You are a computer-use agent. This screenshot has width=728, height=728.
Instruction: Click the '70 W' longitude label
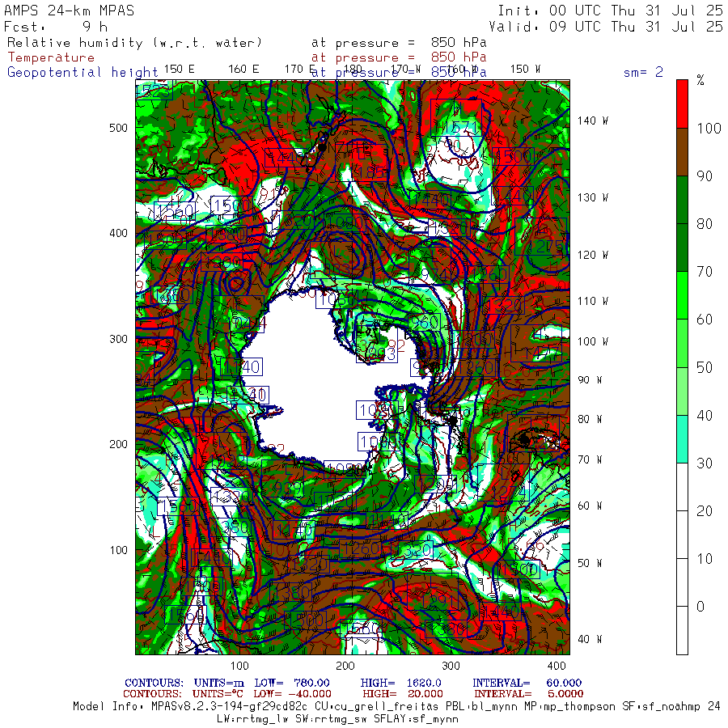[x=590, y=459]
